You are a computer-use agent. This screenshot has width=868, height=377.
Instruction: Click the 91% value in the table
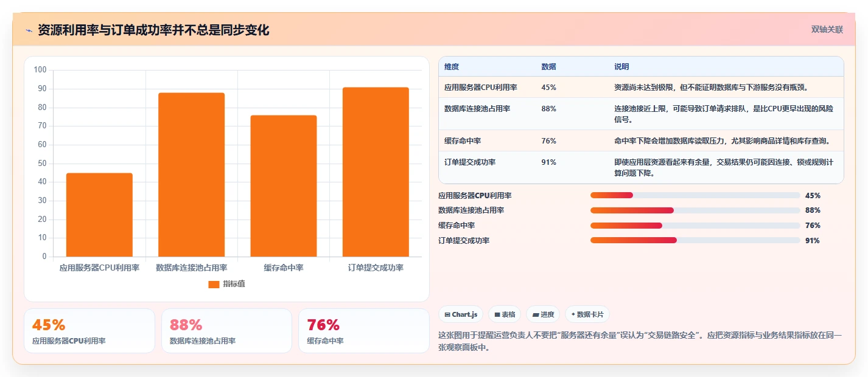(548, 162)
